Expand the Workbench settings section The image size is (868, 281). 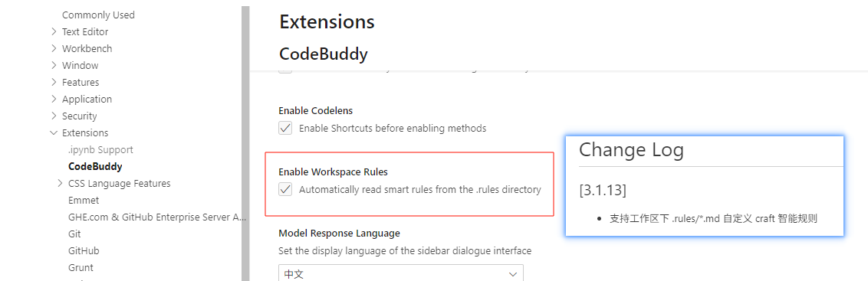54,49
